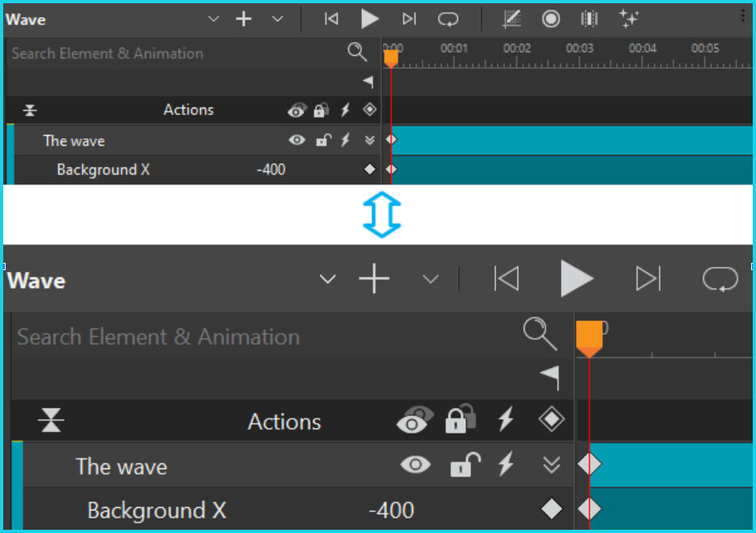This screenshot has width=756, height=533.
Task: Select The wave row in the small timeline
Action: [197, 141]
